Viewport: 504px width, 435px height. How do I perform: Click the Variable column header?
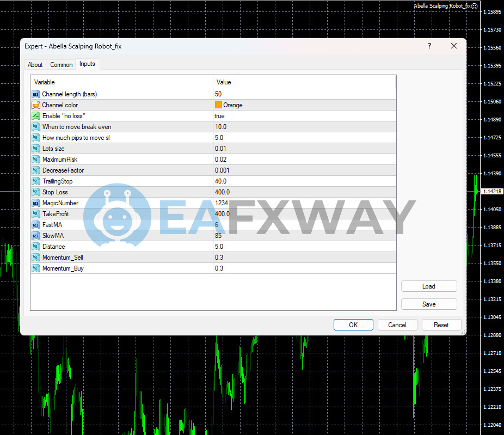click(x=122, y=82)
